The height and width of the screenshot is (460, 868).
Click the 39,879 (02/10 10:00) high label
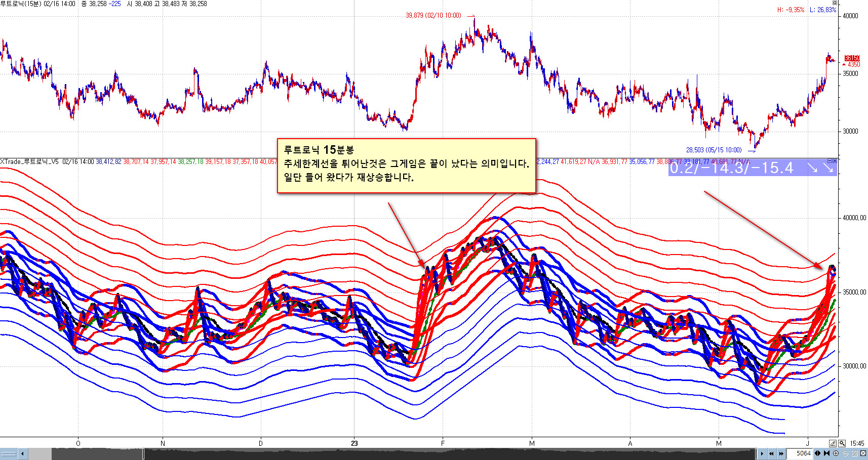(x=433, y=15)
